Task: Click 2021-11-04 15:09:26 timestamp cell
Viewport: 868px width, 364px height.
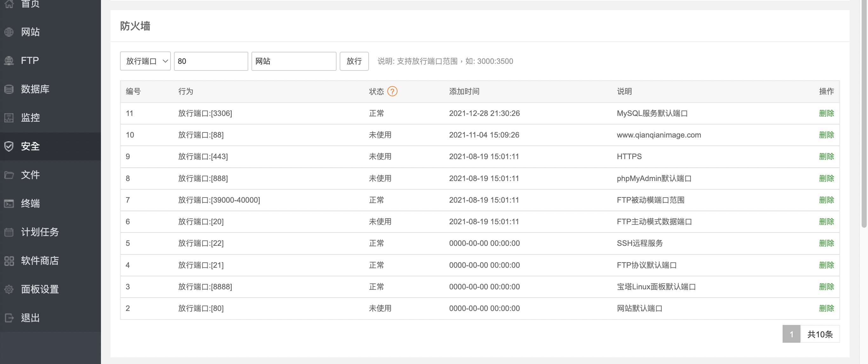Action: pos(484,135)
